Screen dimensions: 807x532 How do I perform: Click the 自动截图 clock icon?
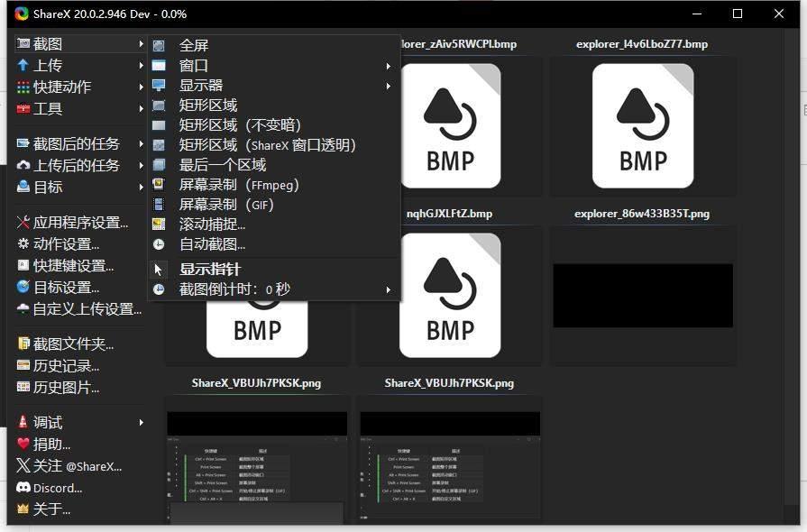point(159,244)
